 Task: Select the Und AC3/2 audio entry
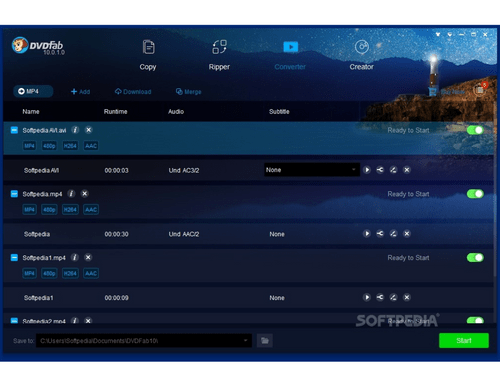(x=184, y=170)
